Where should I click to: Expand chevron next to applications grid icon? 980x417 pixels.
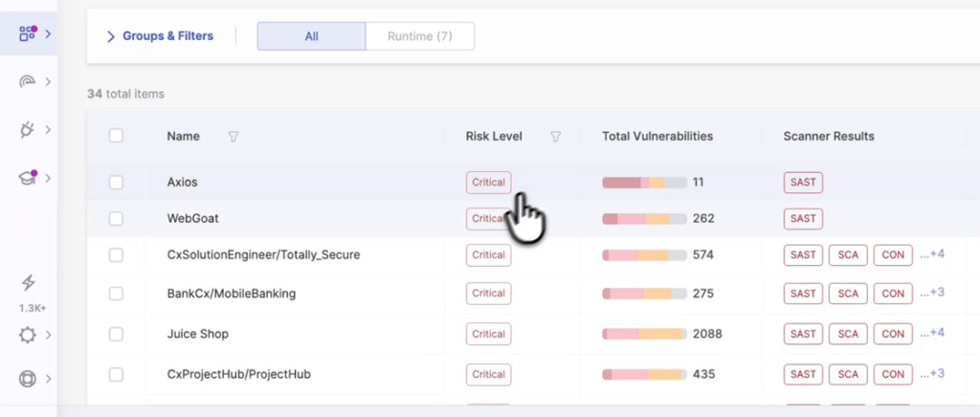(x=48, y=33)
